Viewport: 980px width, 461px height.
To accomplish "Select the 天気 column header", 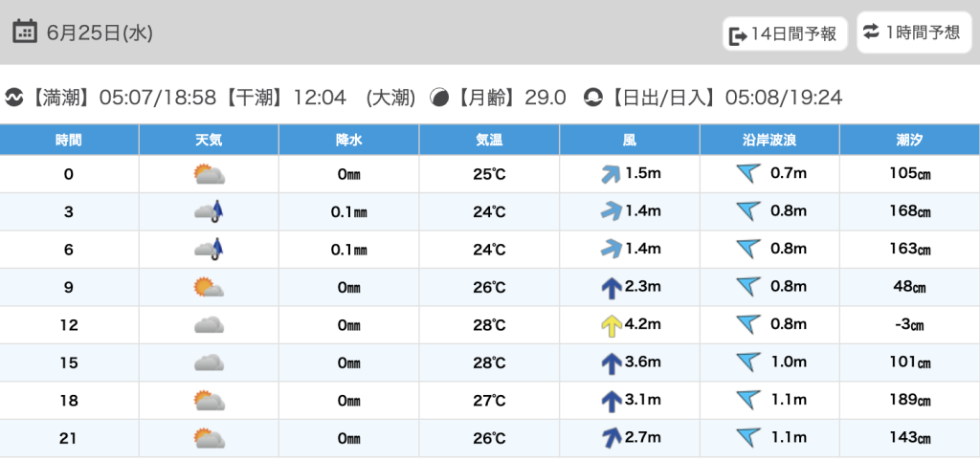I will [x=209, y=140].
